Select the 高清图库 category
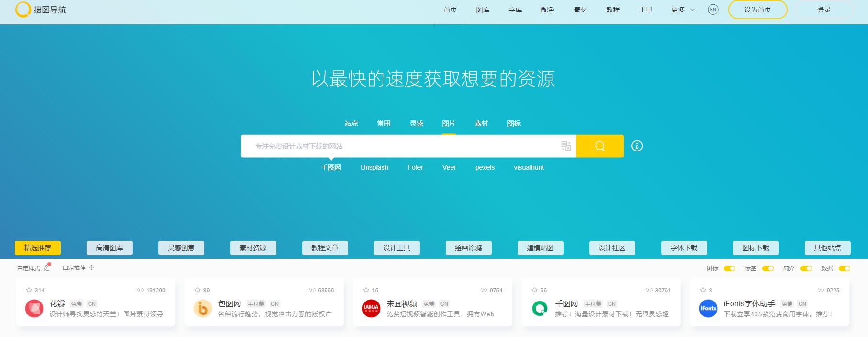Viewport: 868px width, 337px height. pyautogui.click(x=110, y=248)
